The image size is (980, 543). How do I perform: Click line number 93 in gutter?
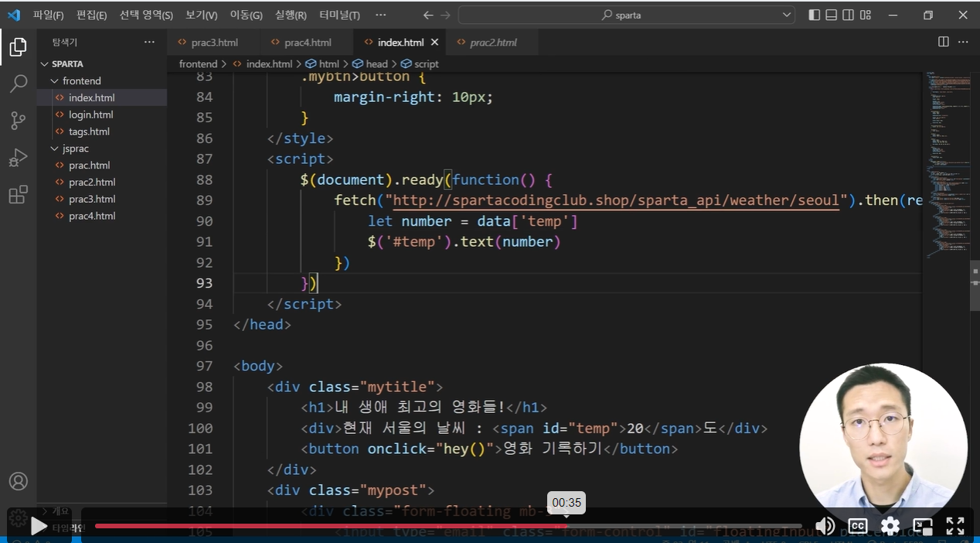point(204,283)
